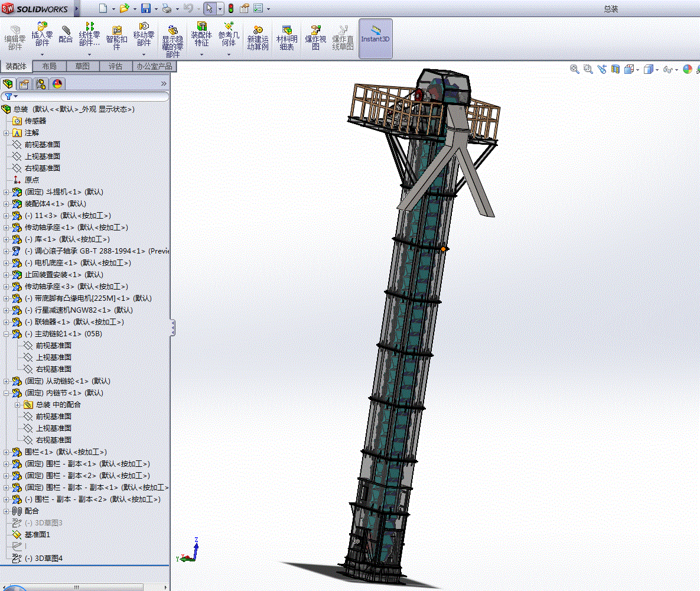Click the Rebuild traffic light icon
The height and width of the screenshot is (591, 700).
[x=231, y=8]
